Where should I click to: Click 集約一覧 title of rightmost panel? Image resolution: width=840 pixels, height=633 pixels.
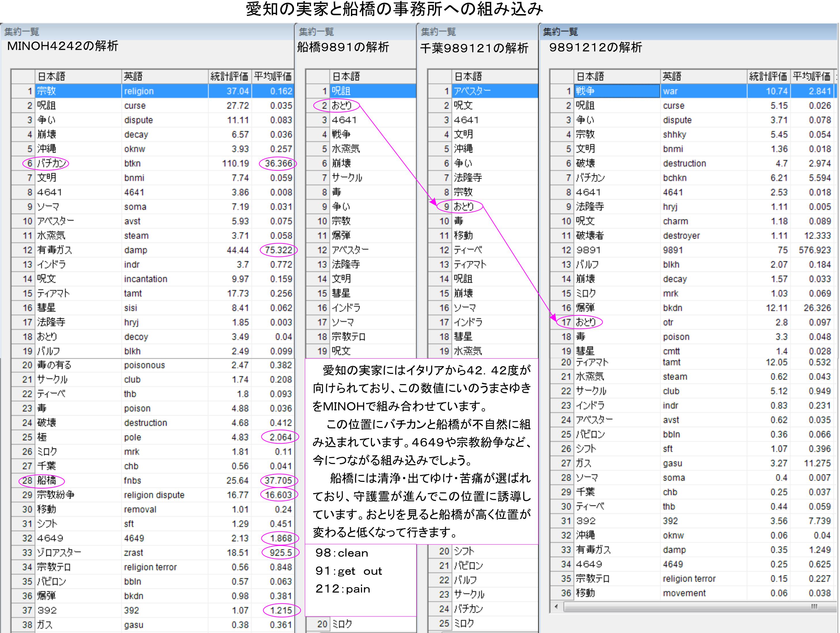(560, 31)
